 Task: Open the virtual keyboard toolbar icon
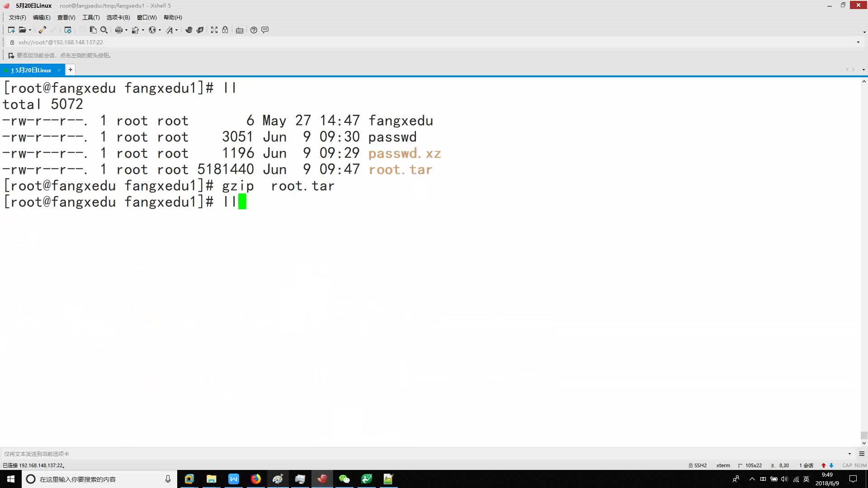coord(240,30)
